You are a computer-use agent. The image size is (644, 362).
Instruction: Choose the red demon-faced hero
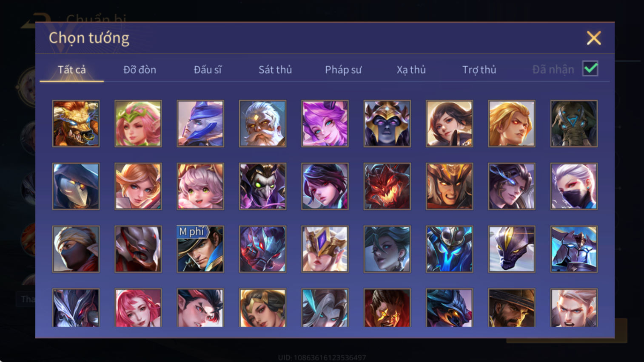pos(387,187)
